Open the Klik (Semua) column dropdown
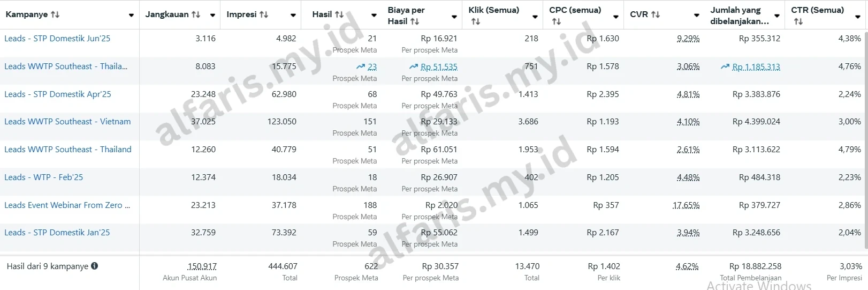Viewport: 868px width, 290px height. (x=535, y=17)
